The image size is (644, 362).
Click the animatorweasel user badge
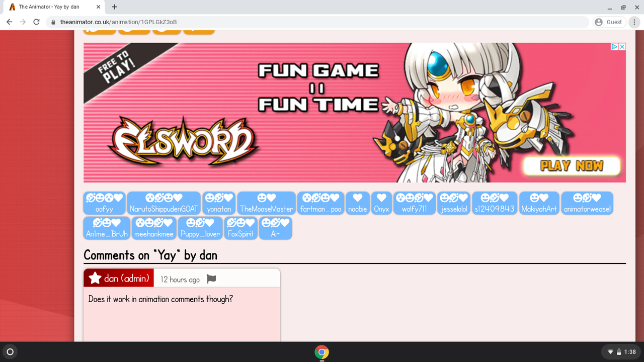587,203
